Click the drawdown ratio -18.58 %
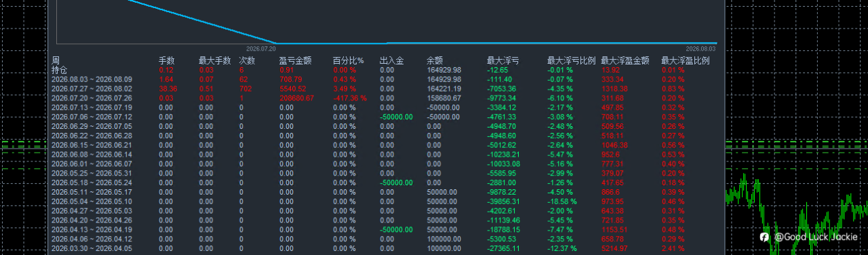The image size is (868, 255). (562, 202)
